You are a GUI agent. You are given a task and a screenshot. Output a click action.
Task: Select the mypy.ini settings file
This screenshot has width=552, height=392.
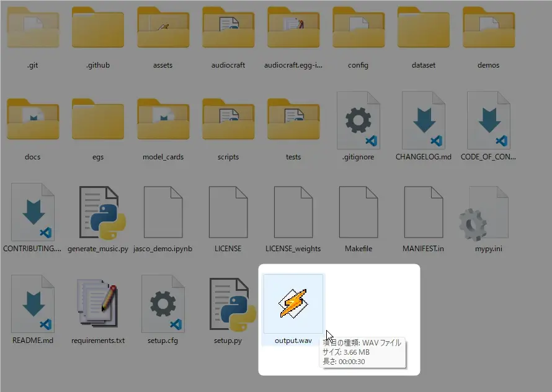click(488, 213)
